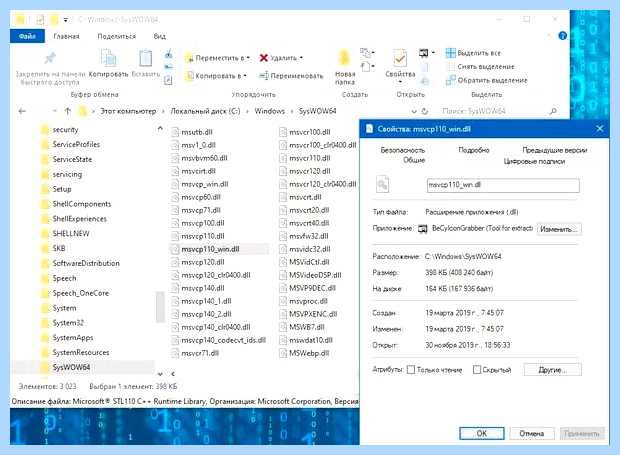
Task: Select the msvcrt.dll file
Action: coord(305,197)
